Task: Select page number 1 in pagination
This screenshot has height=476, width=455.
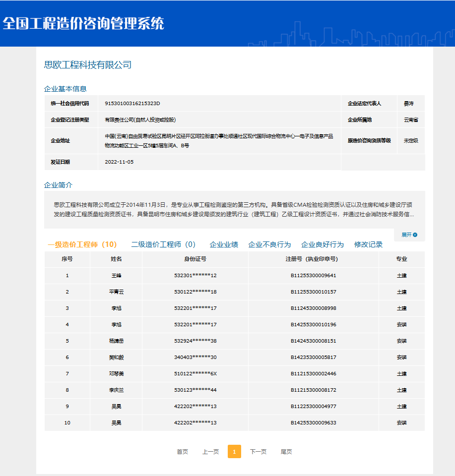Action: coord(234,452)
